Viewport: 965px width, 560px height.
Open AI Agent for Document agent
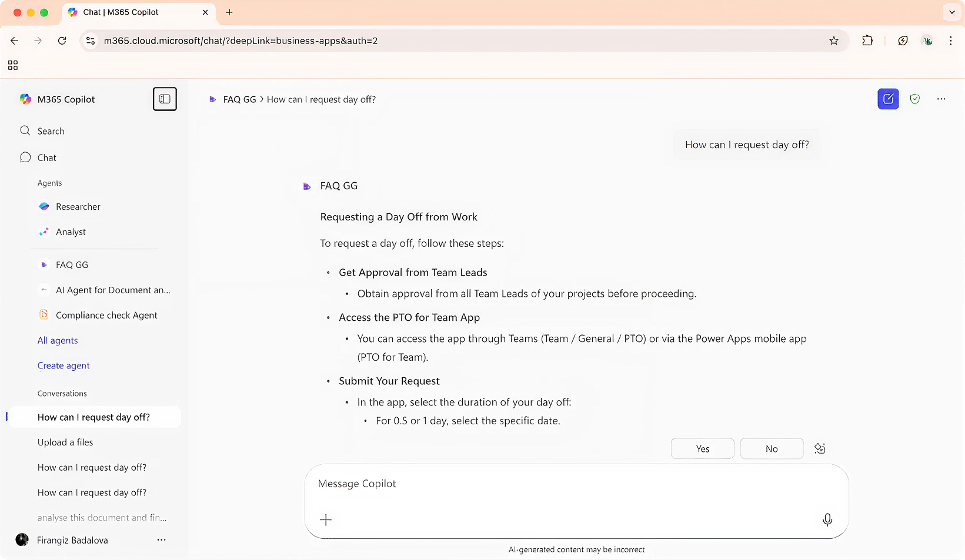point(113,290)
